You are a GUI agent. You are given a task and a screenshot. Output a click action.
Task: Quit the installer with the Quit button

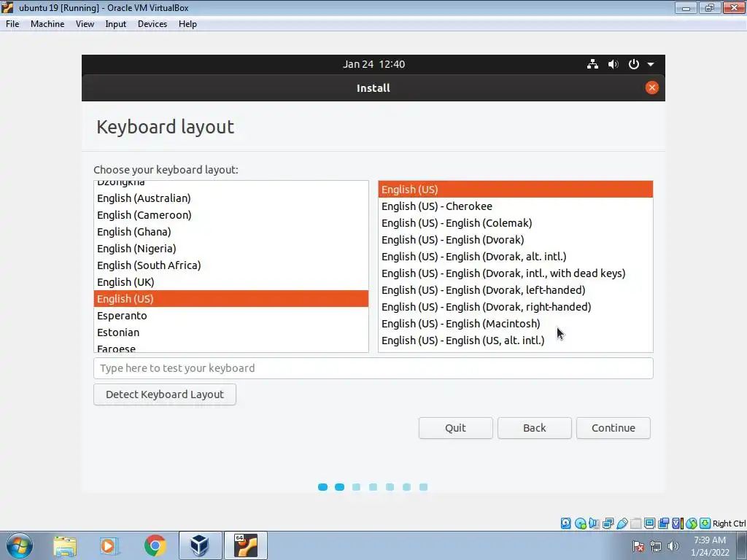pos(455,428)
